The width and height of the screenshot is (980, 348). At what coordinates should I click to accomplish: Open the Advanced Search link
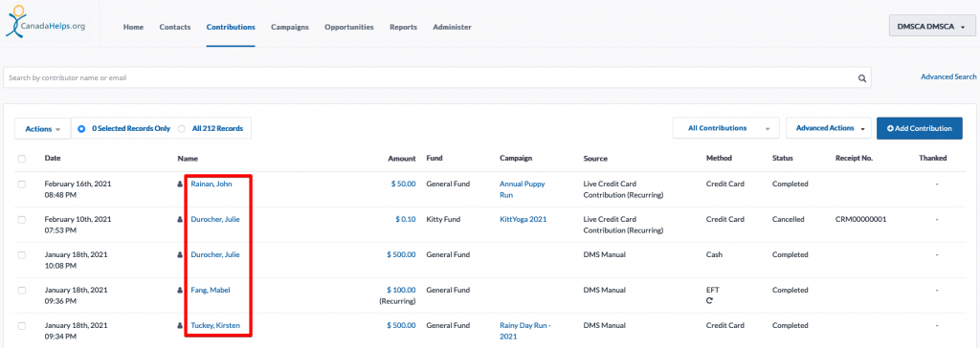coord(948,76)
